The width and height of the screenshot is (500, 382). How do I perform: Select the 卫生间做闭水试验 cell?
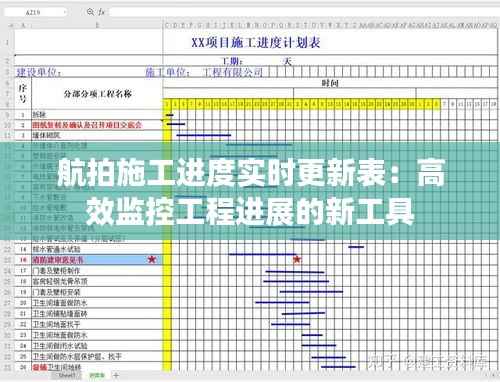97,346
